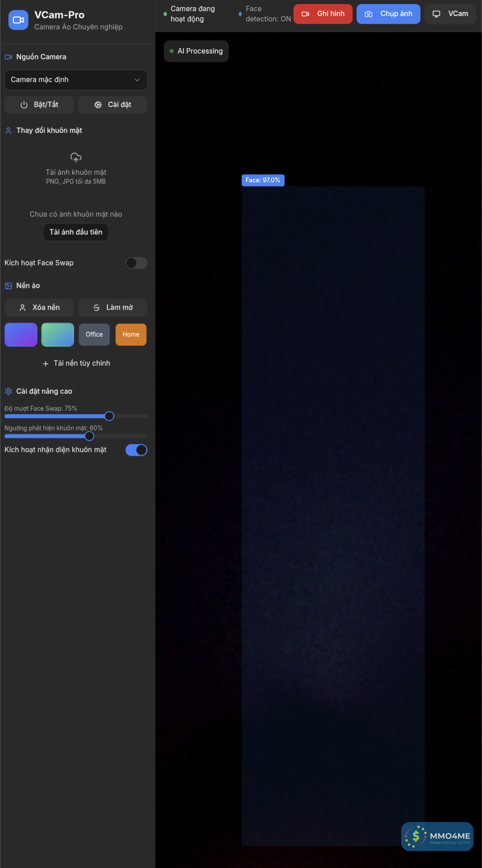The image size is (482, 868).
Task: Click Chưa có ảnh khuôn mặt nào text
Action: (76, 215)
